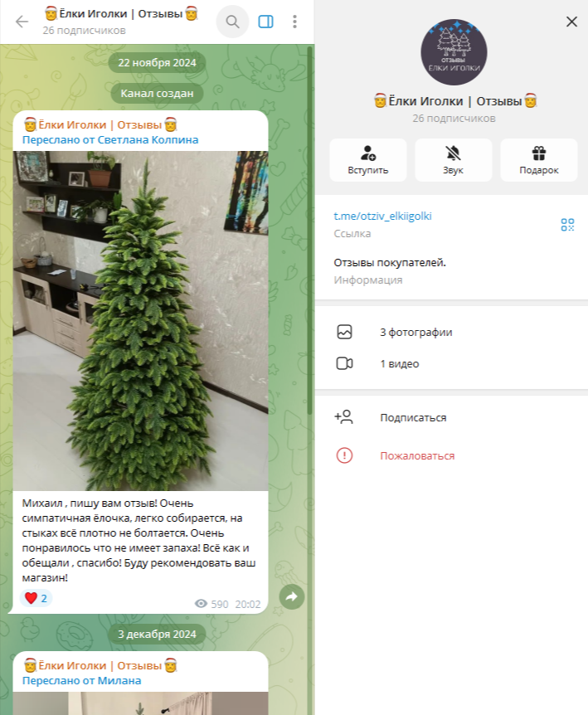588x715 pixels.
Task: Open the three-dot more options menu
Action: pos(295,22)
